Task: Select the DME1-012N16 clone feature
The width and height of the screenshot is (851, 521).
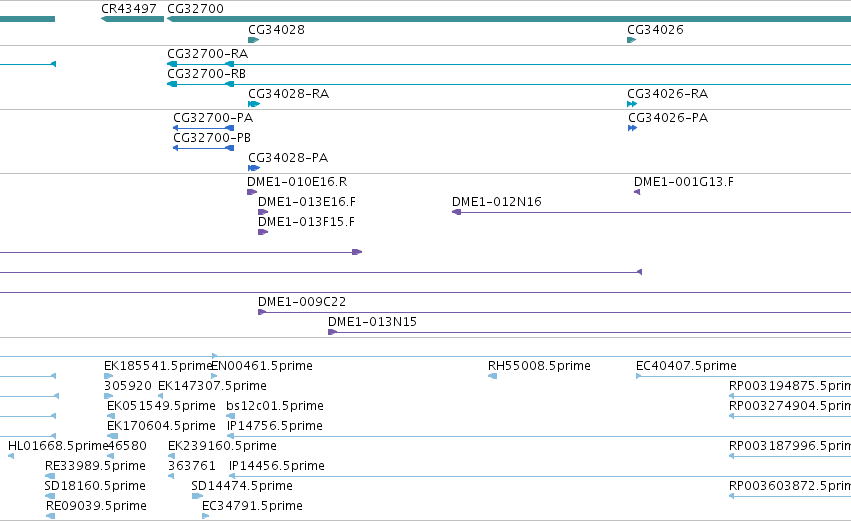Action: [651, 212]
